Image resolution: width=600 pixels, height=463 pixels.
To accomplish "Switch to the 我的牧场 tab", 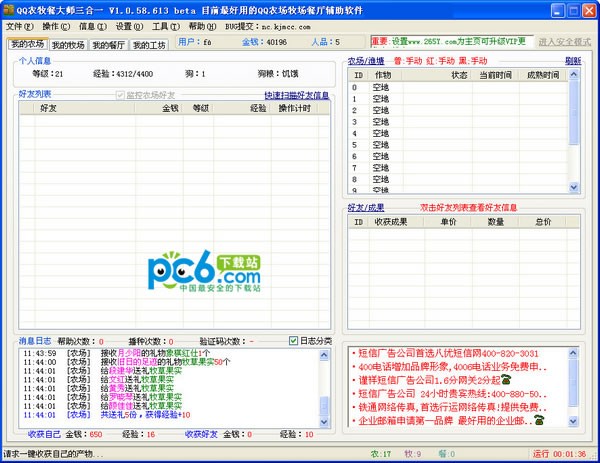I will point(68,45).
